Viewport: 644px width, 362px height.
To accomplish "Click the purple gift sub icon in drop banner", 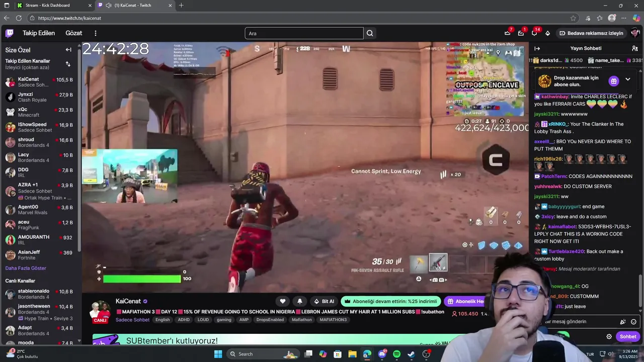I will 613,81.
